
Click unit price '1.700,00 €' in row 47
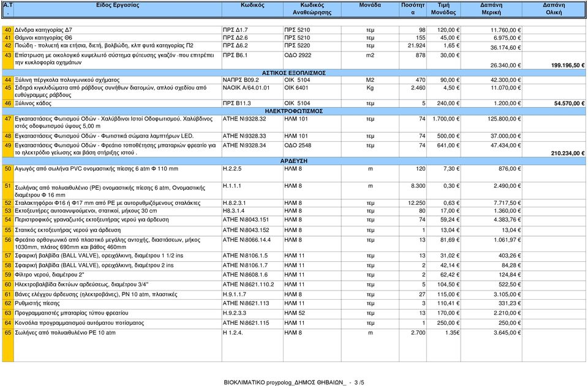[x=446, y=119]
